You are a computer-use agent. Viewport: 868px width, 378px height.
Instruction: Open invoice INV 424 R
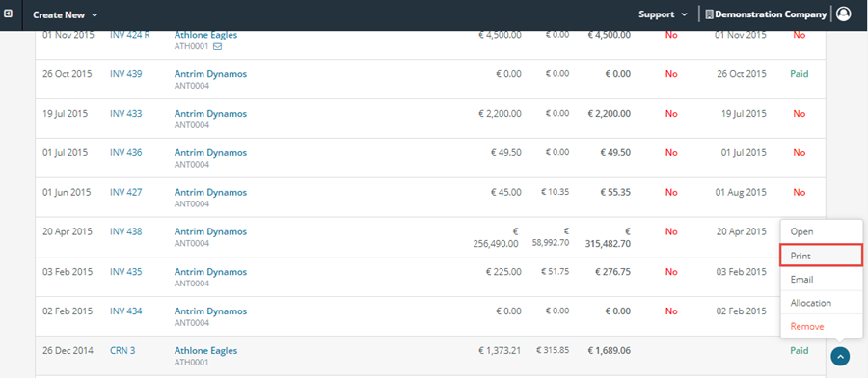(x=129, y=35)
